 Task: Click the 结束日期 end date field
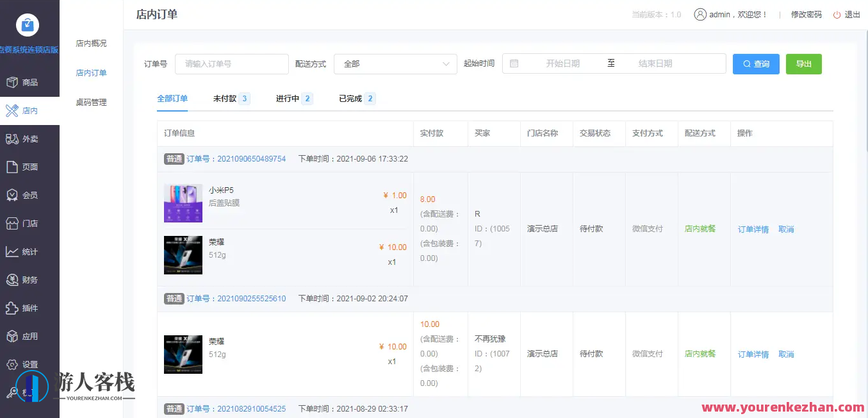655,63
